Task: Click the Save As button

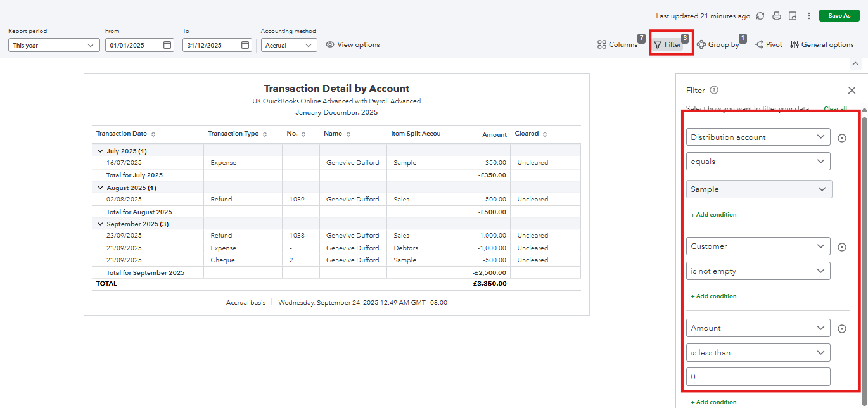Action: pyautogui.click(x=839, y=16)
